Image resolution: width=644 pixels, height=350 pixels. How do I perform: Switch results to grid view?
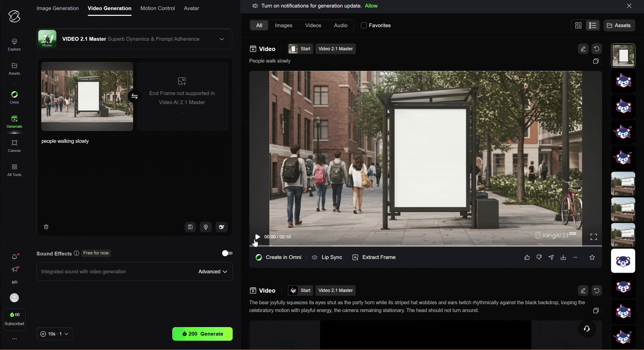pyautogui.click(x=578, y=25)
